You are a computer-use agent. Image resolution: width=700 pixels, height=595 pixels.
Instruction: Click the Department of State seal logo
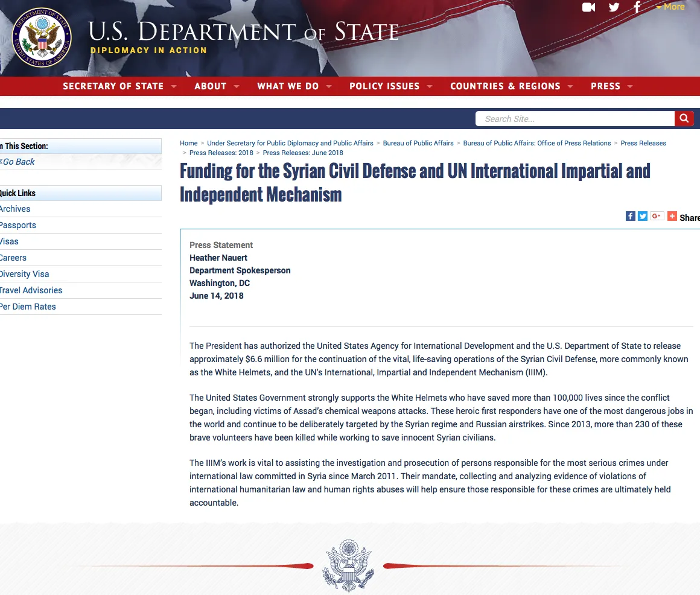(42, 37)
